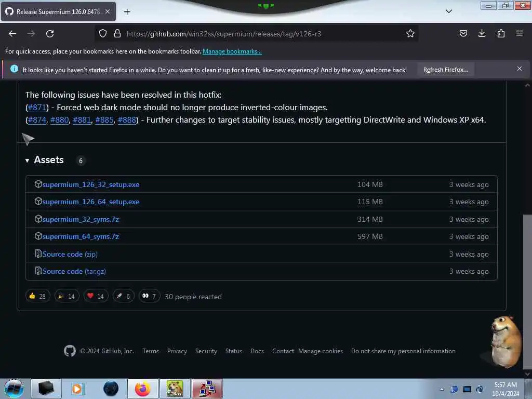Open the Contact footer link

click(x=283, y=351)
